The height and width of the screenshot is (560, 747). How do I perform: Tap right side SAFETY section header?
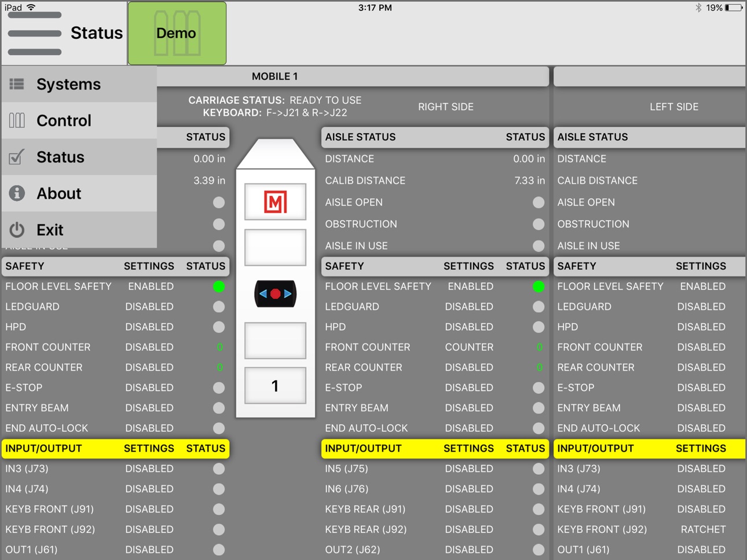[435, 266]
